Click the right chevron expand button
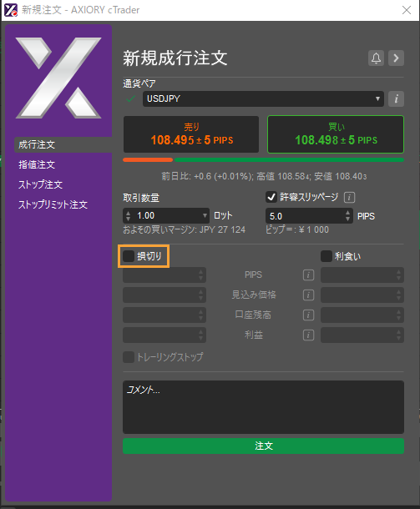 (x=396, y=58)
